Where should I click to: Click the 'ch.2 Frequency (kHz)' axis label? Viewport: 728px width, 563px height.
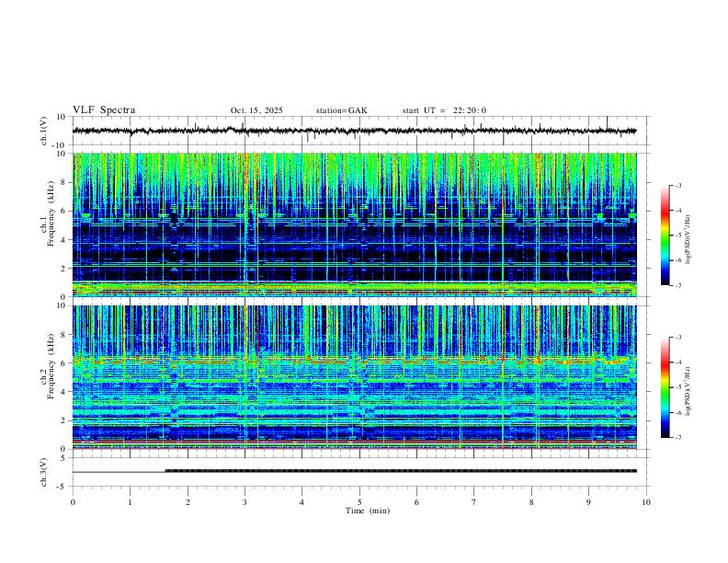pos(47,366)
